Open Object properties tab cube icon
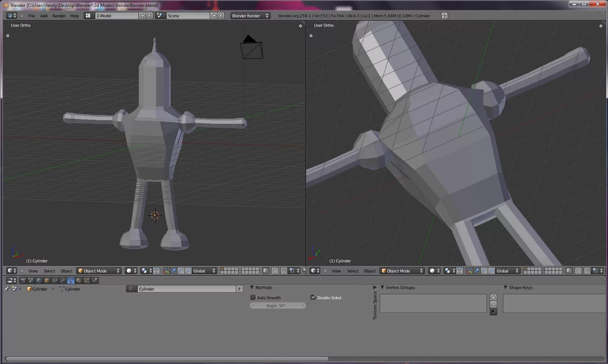Viewport: 608px width, 364px height. [47, 280]
